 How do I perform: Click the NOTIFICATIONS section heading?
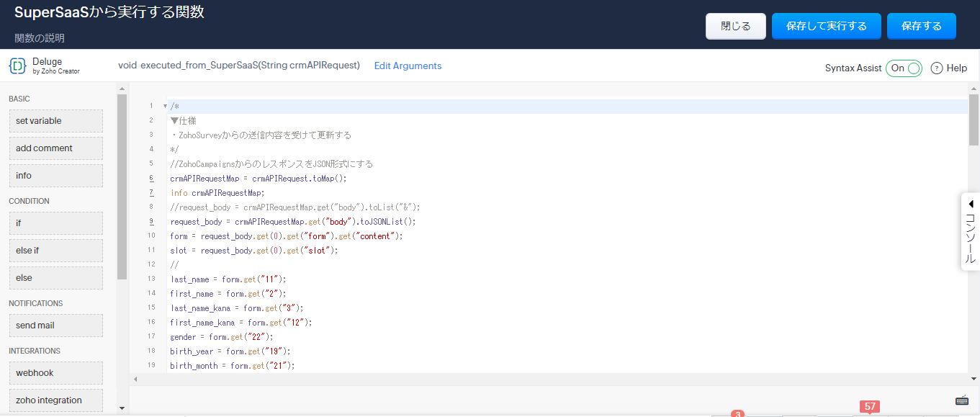coord(36,303)
